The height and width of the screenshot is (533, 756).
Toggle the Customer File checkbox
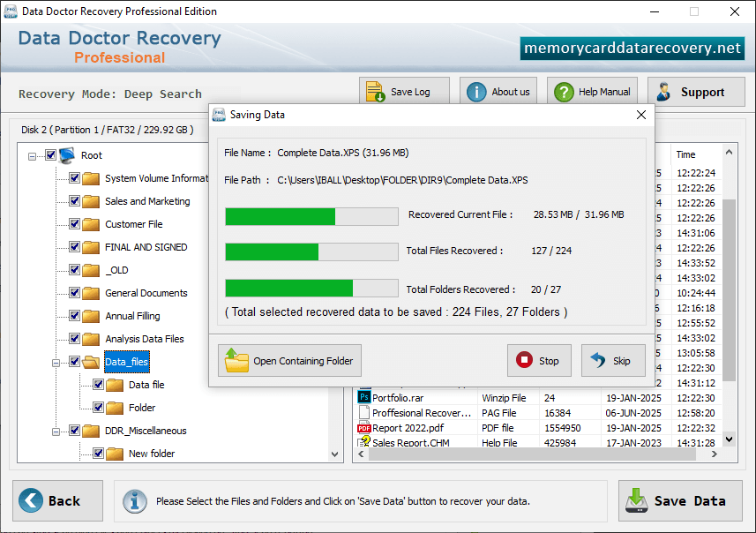(x=74, y=224)
